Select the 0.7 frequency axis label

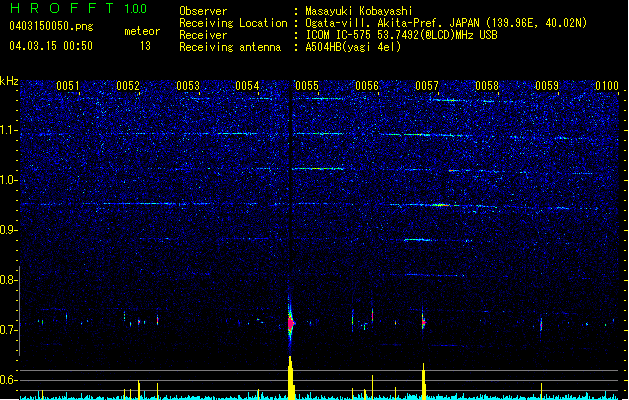pyautogui.click(x=9, y=330)
